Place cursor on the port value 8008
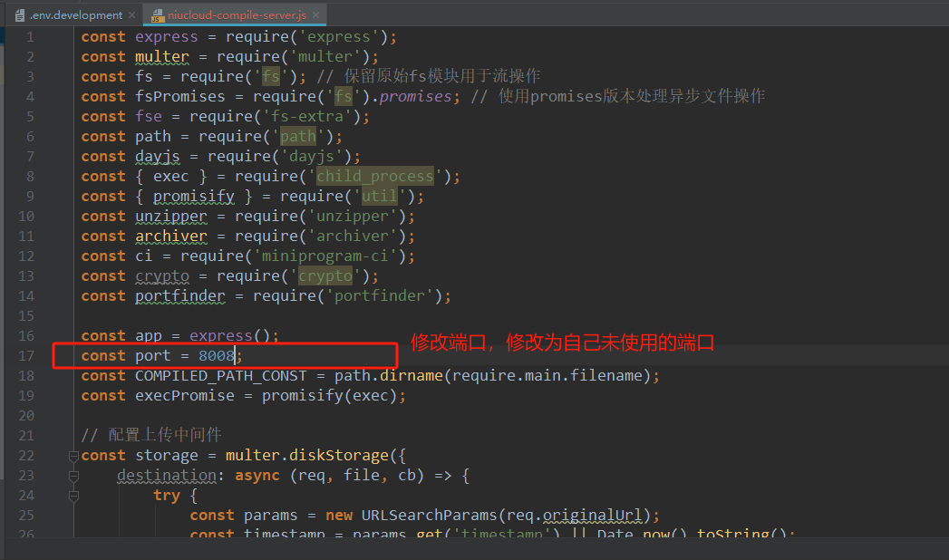Viewport: 949px width, 560px height. click(216, 355)
